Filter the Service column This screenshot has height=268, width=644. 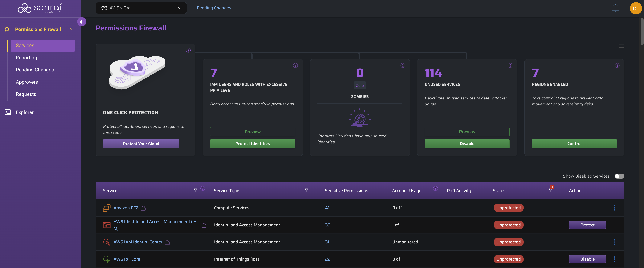[195, 190]
